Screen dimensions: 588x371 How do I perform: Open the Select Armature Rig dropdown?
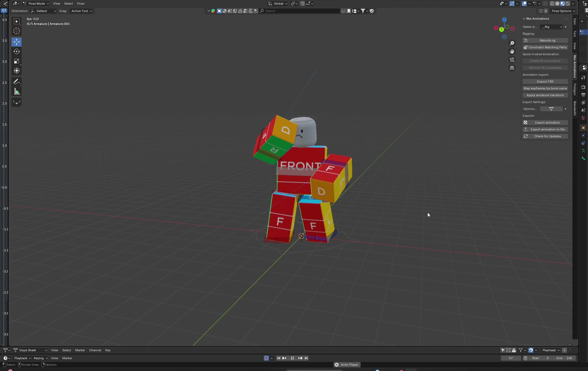[551, 27]
